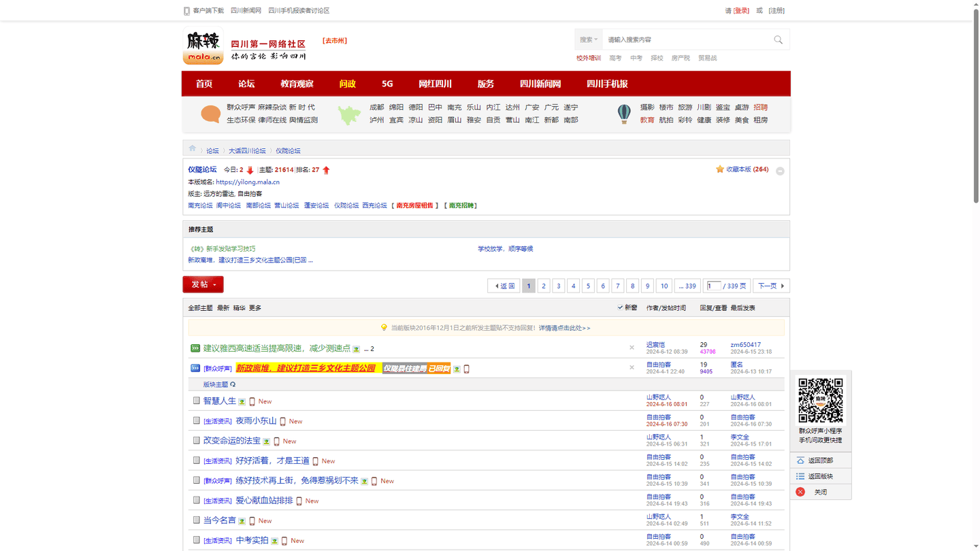The image size is (980, 551).
Task: Open the red 招聘 link
Action: point(760,107)
